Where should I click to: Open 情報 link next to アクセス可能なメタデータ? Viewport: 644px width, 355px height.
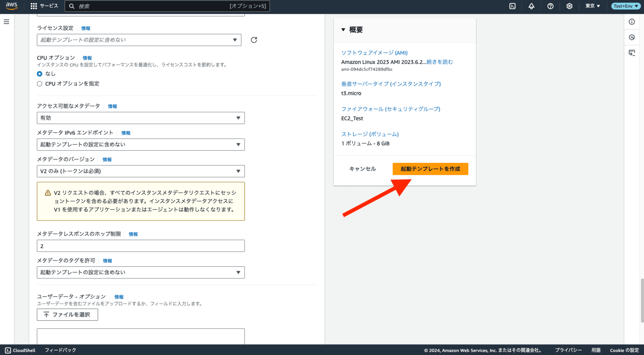click(112, 106)
